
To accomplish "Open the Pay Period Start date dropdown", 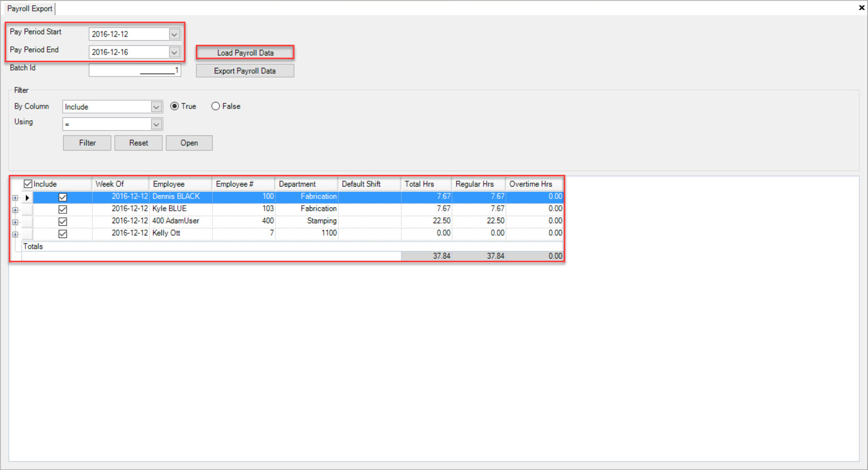I will point(174,34).
